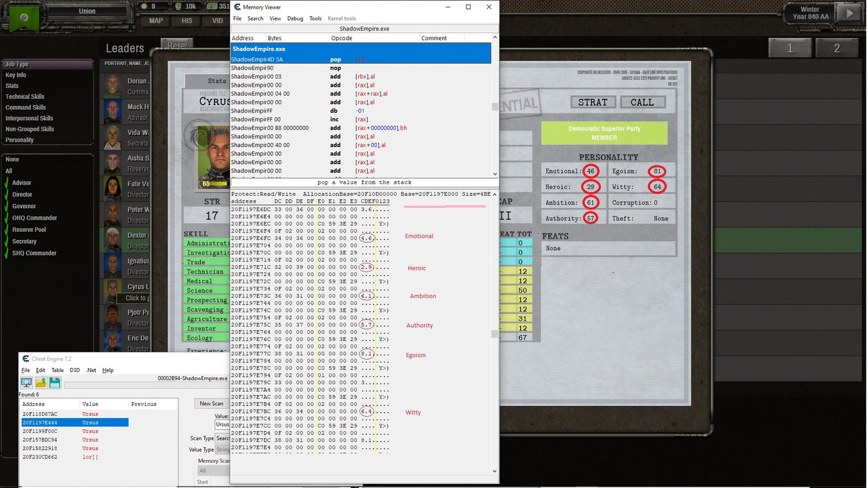Select Technical Skills column option
This screenshot has width=868, height=488.
(25, 96)
